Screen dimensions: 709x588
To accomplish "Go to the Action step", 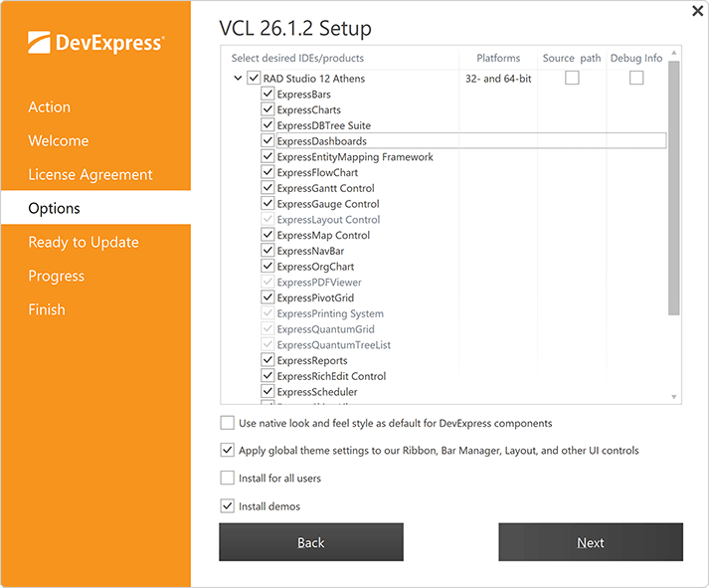I will pyautogui.click(x=50, y=107).
